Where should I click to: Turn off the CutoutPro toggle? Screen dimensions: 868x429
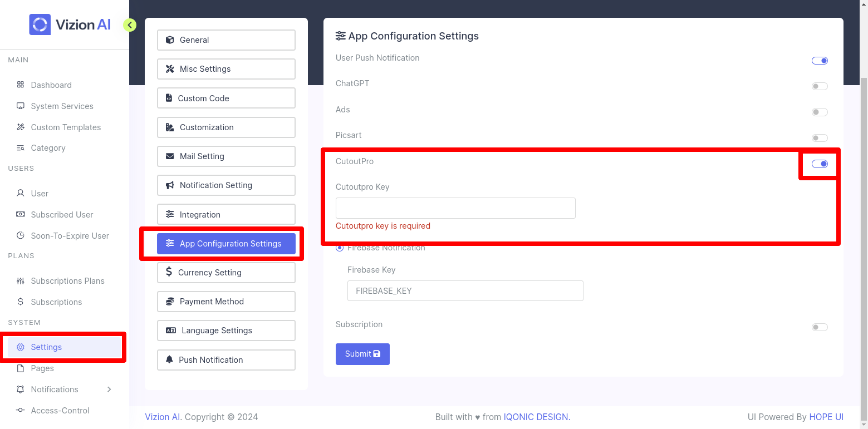point(820,164)
